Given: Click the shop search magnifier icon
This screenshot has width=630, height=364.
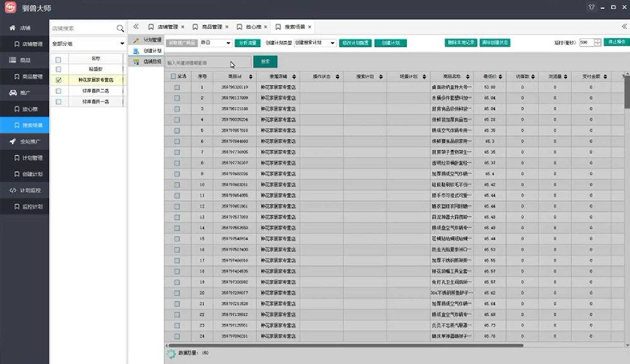Looking at the screenshot, I should tap(120, 28).
